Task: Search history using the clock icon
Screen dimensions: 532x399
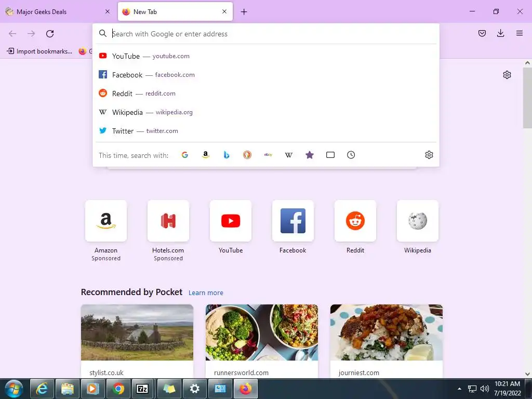Action: (351, 155)
